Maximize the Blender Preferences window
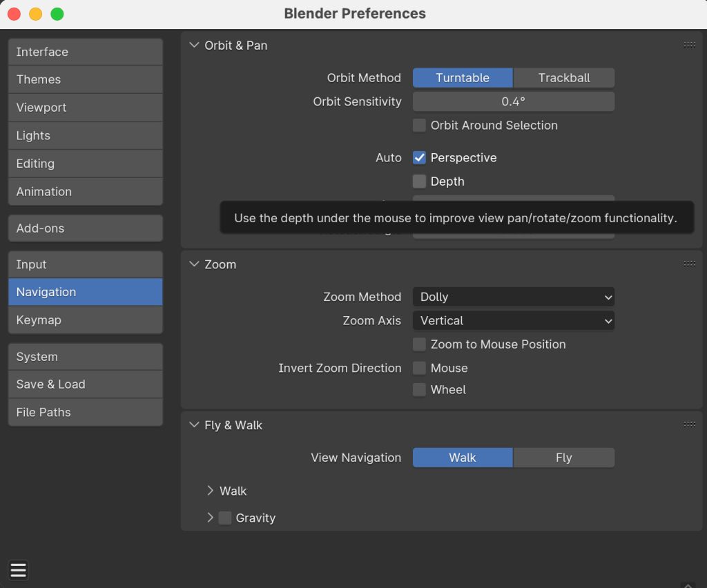The height and width of the screenshot is (588, 707). (x=57, y=14)
